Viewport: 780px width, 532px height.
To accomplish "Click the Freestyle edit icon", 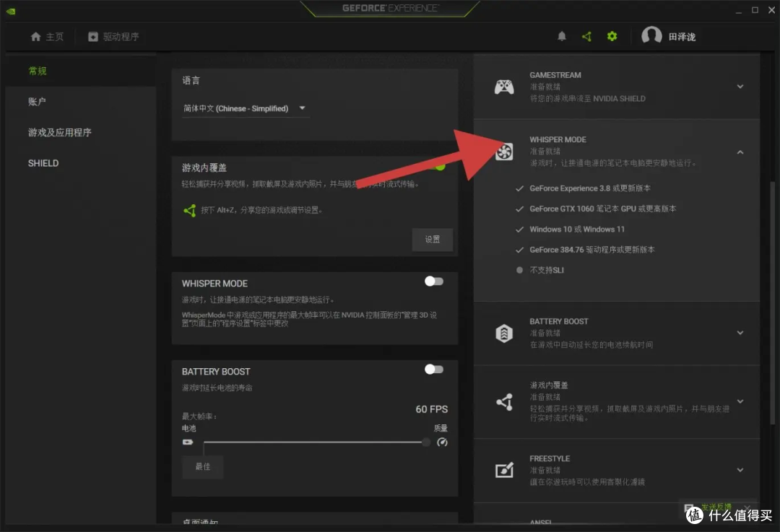I will click(504, 470).
